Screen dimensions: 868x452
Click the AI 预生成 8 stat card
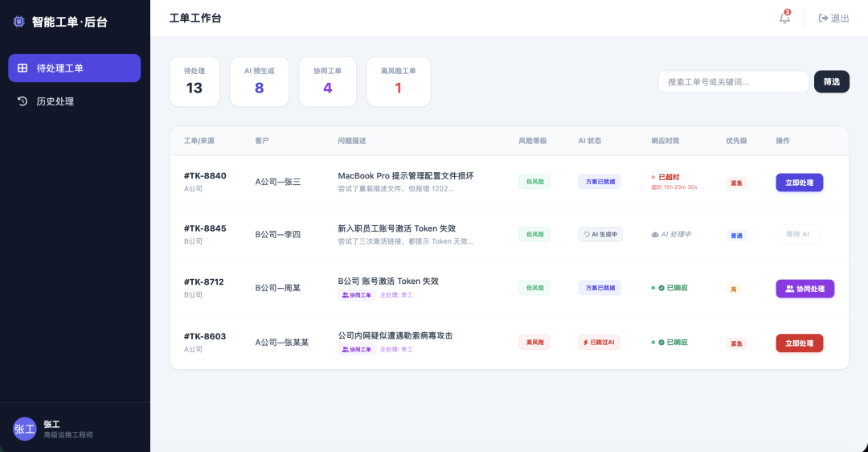pyautogui.click(x=259, y=81)
